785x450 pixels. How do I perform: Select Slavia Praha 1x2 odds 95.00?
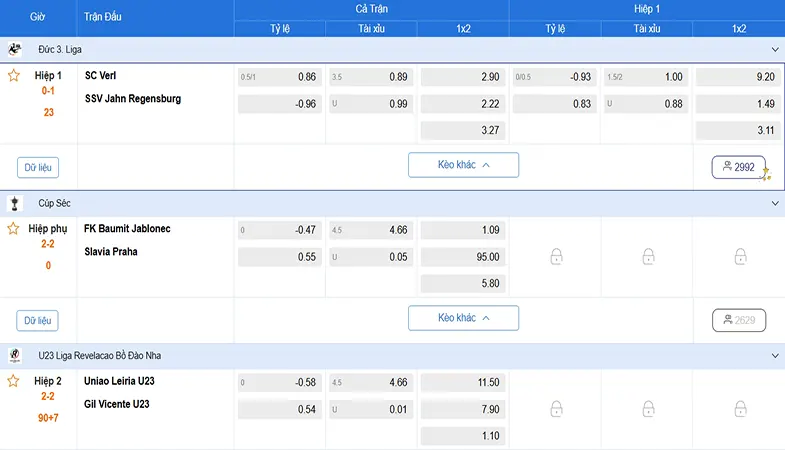click(x=463, y=257)
